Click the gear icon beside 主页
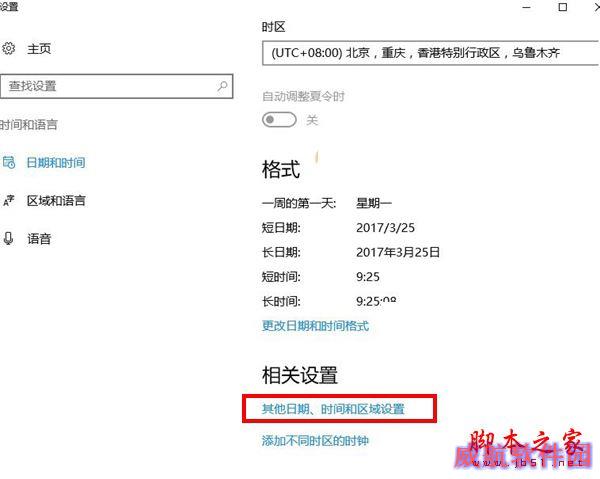600x479 pixels. coord(8,49)
